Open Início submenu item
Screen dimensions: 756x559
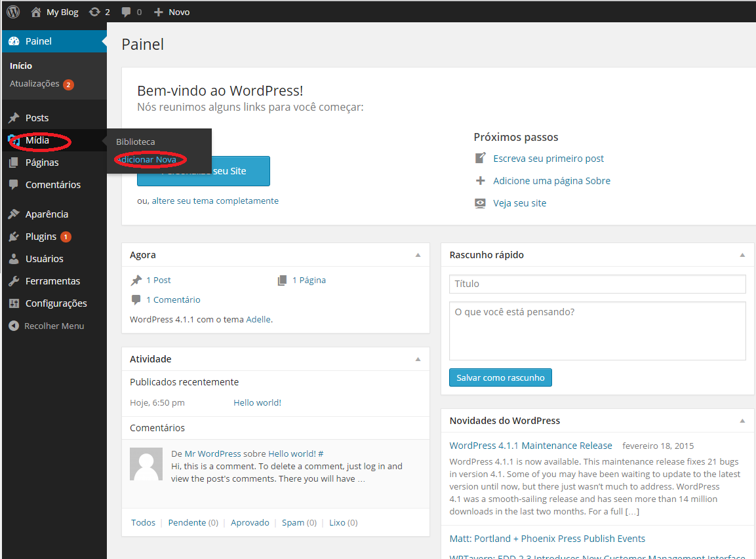(x=21, y=66)
